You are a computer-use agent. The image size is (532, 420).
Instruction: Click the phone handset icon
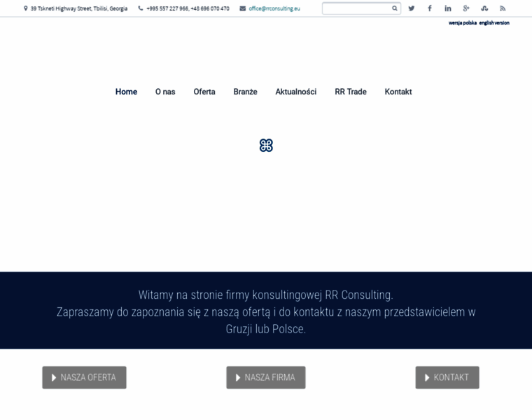click(x=141, y=8)
